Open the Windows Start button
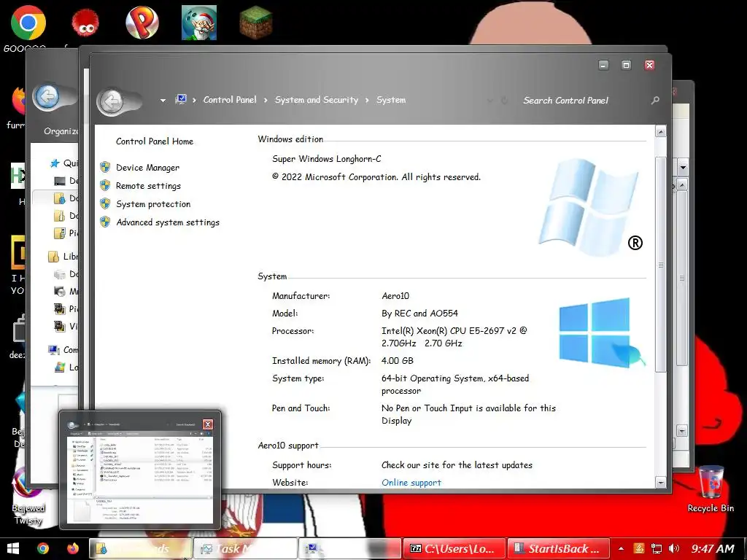The image size is (747, 560). (x=13, y=548)
